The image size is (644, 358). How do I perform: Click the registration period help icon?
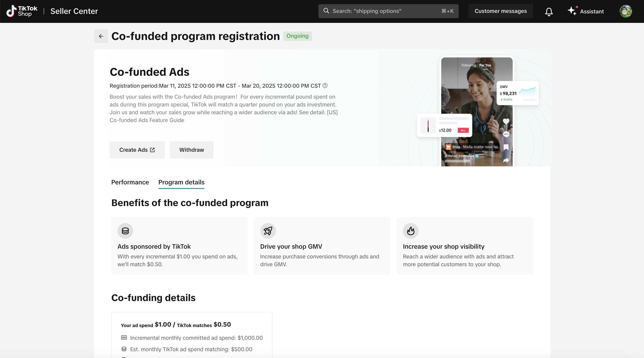tap(325, 86)
